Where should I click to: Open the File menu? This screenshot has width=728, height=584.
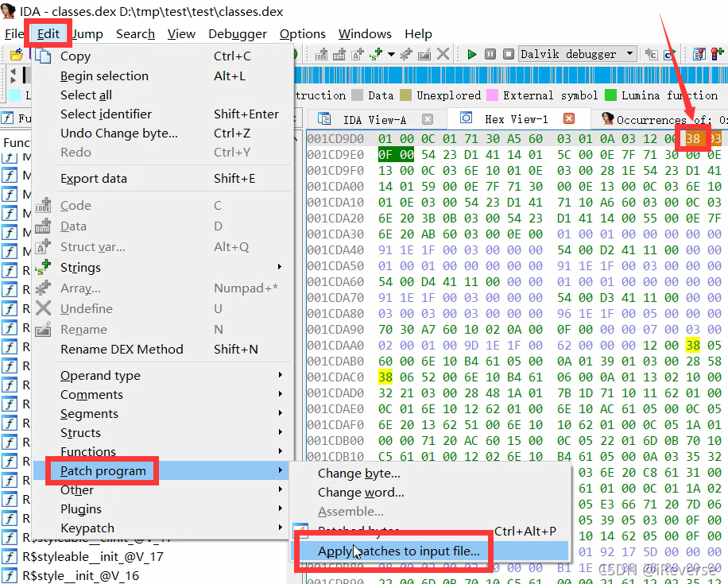click(x=14, y=34)
